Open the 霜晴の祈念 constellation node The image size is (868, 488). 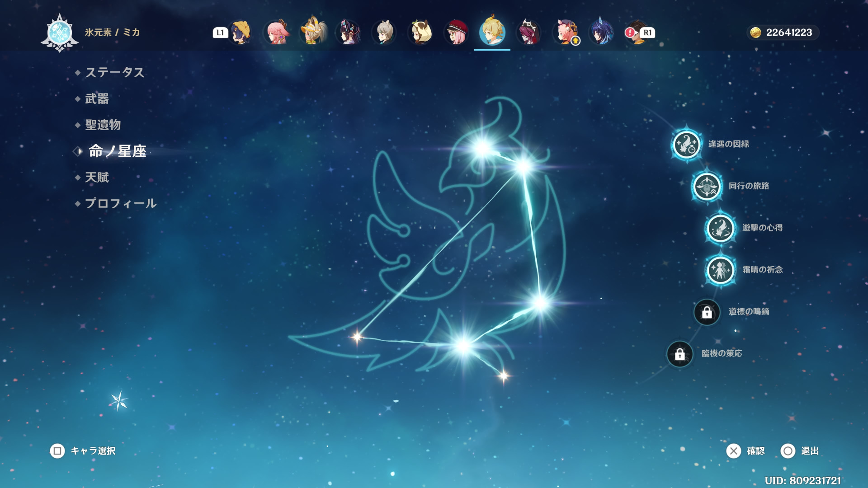coord(720,270)
